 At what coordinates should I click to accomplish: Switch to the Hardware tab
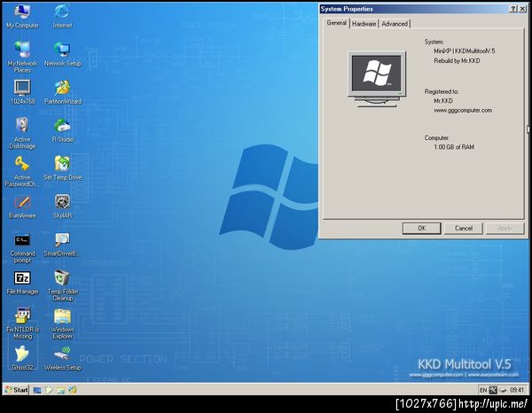coord(364,24)
